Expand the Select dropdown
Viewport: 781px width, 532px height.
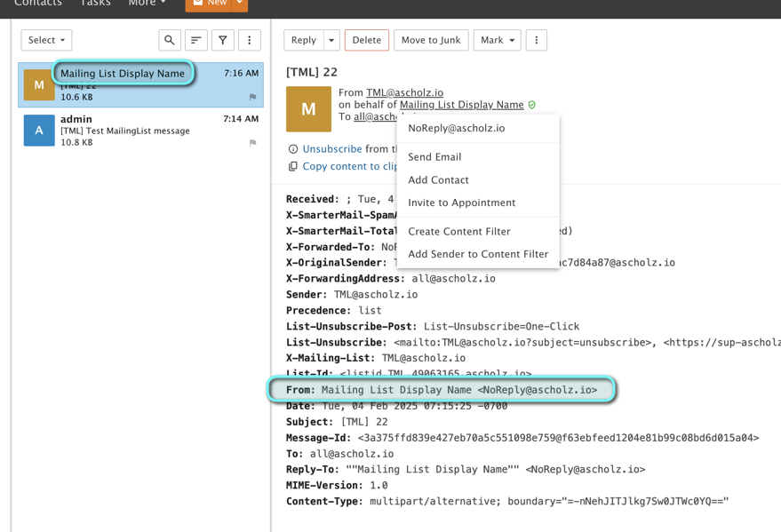46,40
